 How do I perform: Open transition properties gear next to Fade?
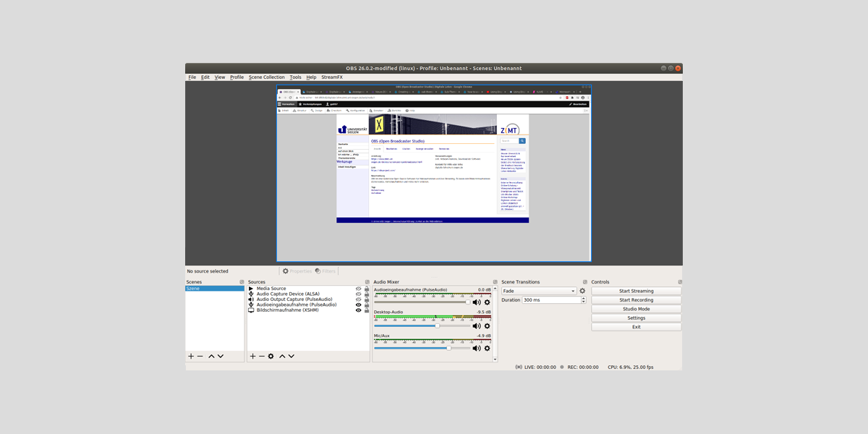(582, 291)
